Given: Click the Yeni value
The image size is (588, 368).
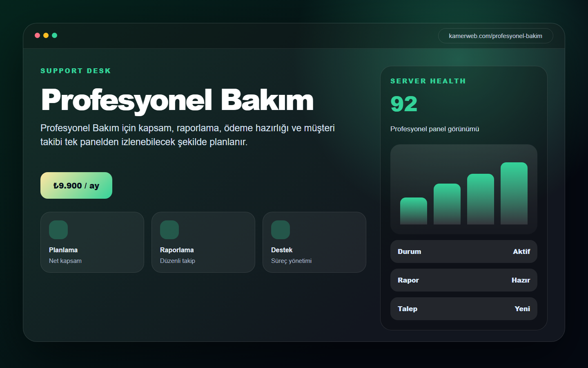Looking at the screenshot, I should [522, 309].
